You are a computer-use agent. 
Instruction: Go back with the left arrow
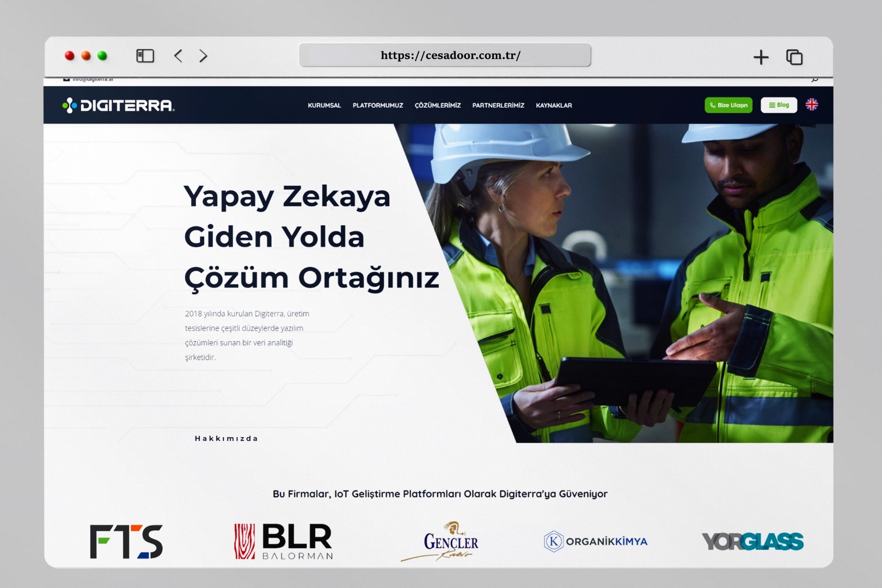coord(178,56)
